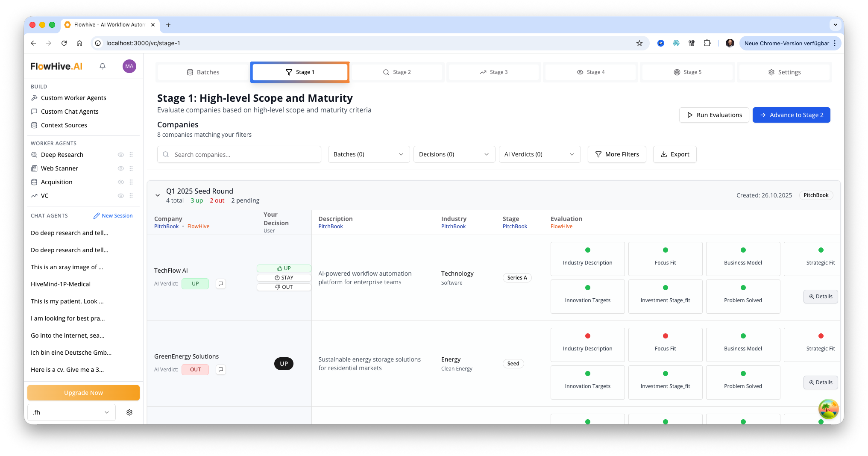Open the AI Verdicts dropdown
Screen dimensions: 868x456
540,154
